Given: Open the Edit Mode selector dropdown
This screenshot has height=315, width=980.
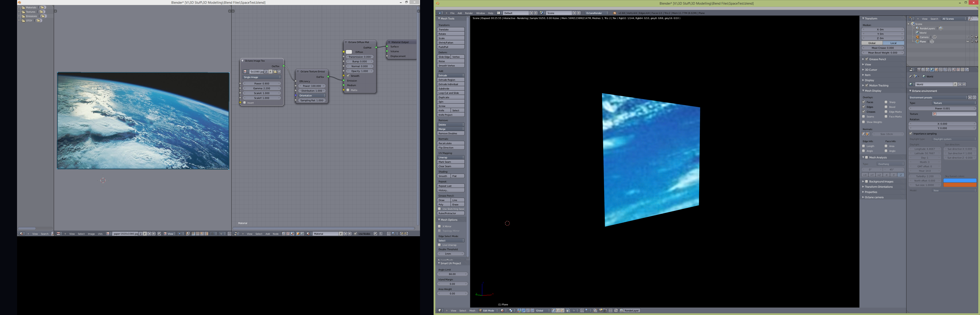Looking at the screenshot, I should (489, 310).
